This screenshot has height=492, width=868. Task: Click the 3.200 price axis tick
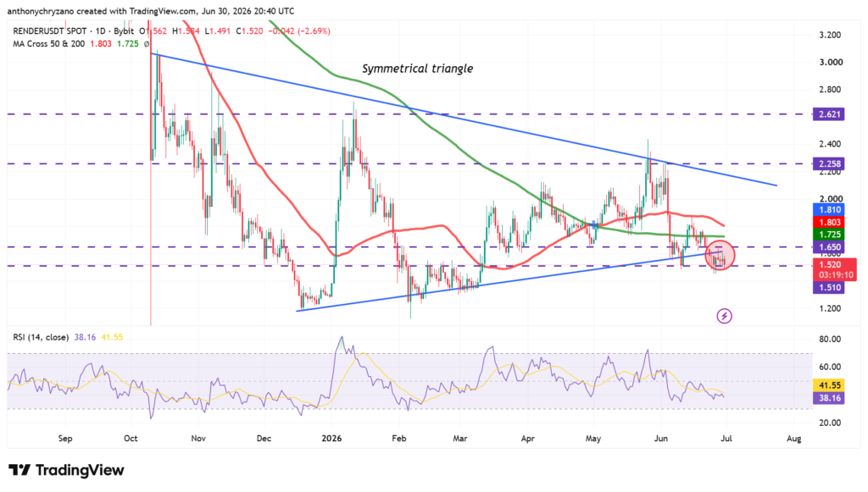830,35
